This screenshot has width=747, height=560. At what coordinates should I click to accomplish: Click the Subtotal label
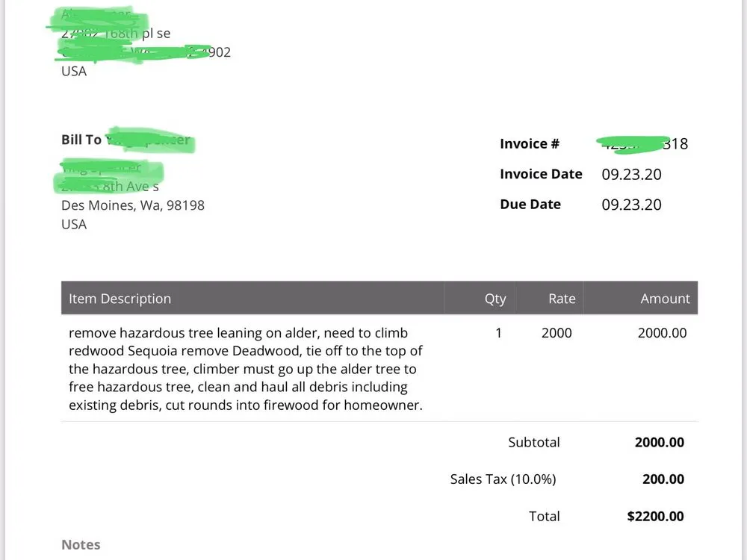click(x=533, y=442)
